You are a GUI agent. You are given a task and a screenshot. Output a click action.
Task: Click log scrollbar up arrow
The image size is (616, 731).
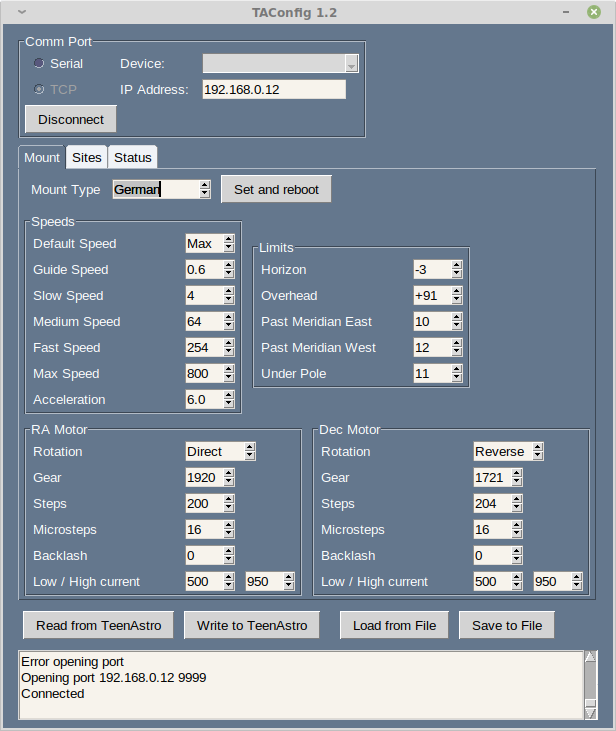[x=590, y=657]
